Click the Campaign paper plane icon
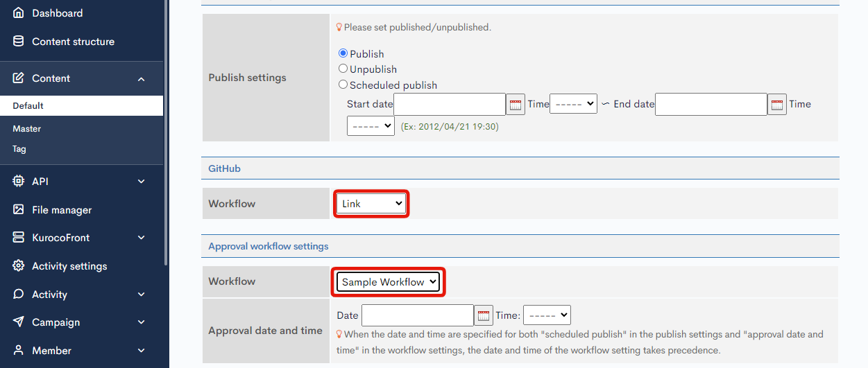This screenshot has height=368, width=868. coord(19,322)
